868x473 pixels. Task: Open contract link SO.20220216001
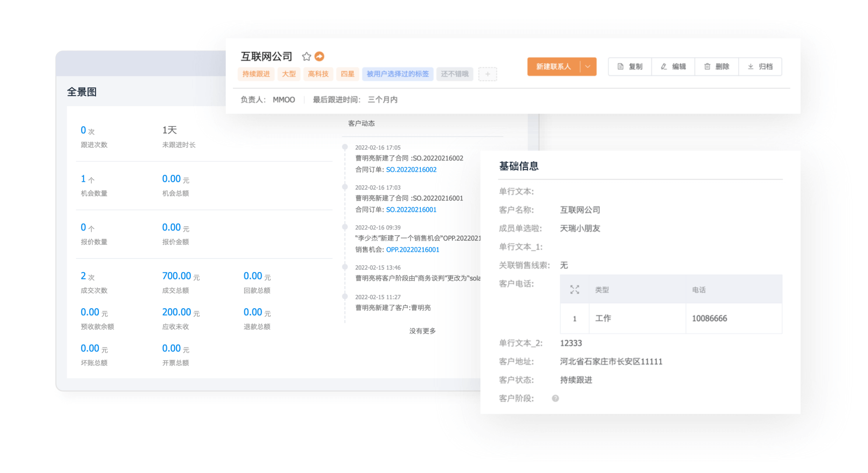411,209
